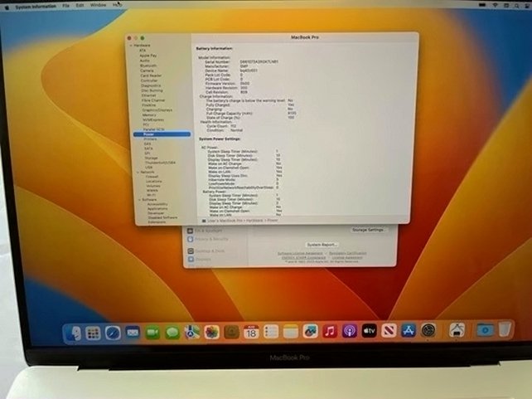
Task: Select Applications under Software
Action: pyautogui.click(x=157, y=209)
